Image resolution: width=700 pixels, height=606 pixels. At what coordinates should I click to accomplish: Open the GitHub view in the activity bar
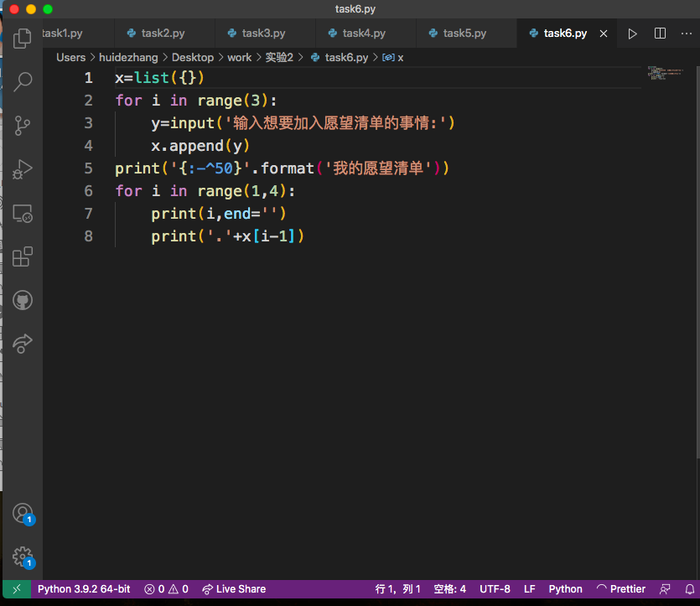coord(23,300)
